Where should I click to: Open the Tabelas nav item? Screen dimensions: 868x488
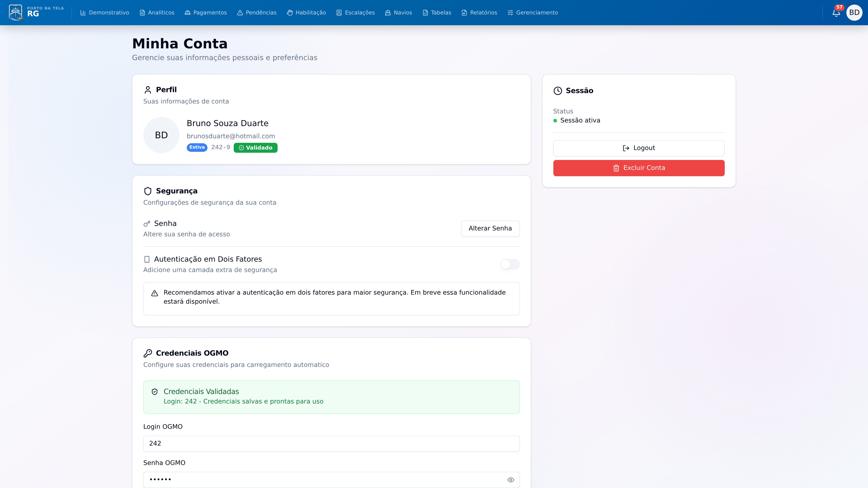(x=437, y=12)
